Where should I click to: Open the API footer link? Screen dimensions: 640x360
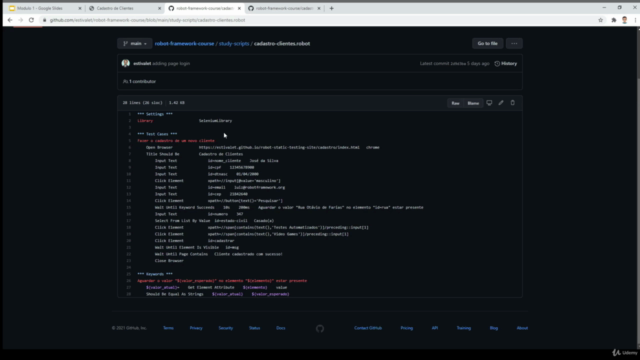[435, 328]
